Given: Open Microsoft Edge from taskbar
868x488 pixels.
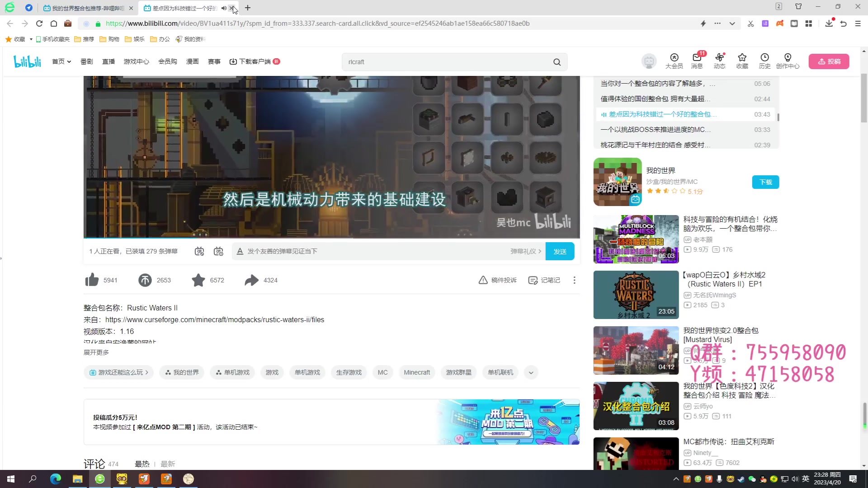Looking at the screenshot, I should [x=56, y=479].
